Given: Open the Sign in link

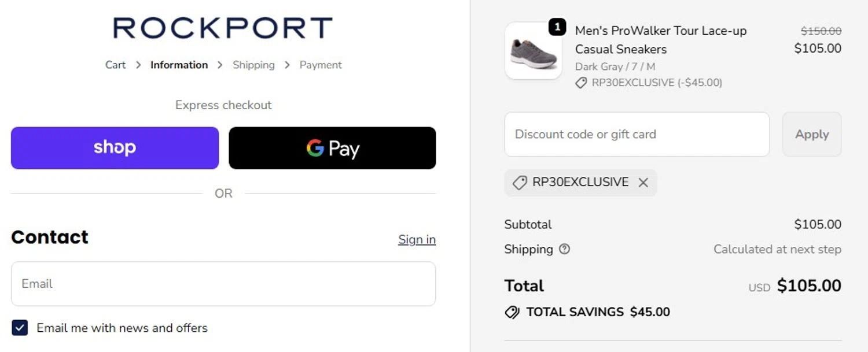Looking at the screenshot, I should (417, 239).
